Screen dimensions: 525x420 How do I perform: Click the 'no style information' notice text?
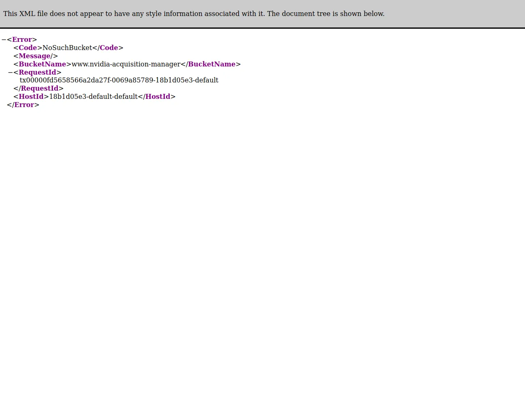194,14
